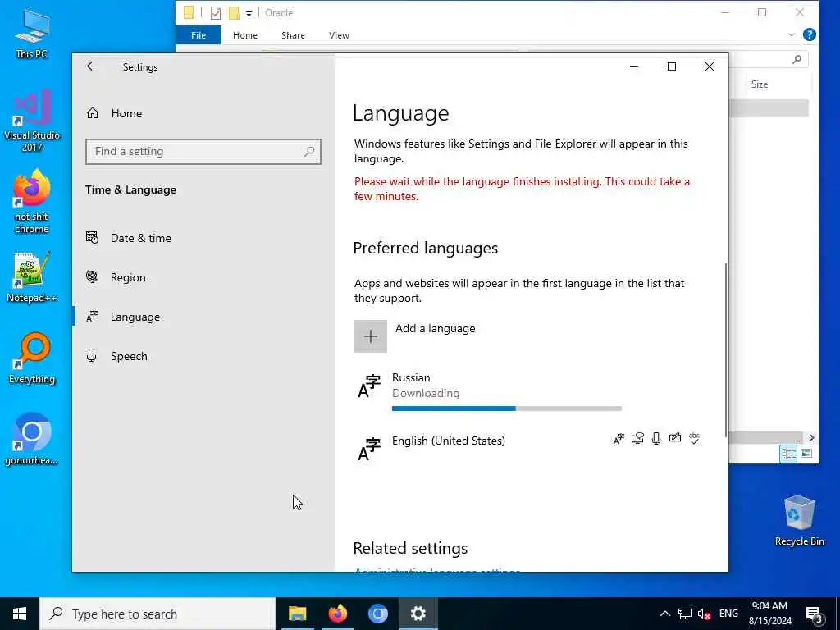This screenshot has height=630, width=840.
Task: Click the handwriting icon for English
Action: pyautogui.click(x=675, y=438)
